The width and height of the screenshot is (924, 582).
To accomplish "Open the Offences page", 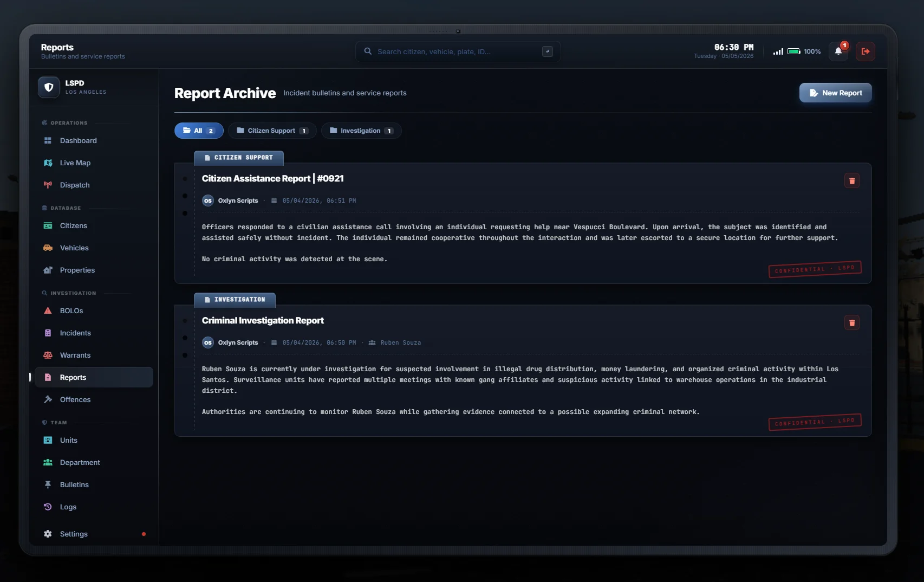I will point(94,399).
